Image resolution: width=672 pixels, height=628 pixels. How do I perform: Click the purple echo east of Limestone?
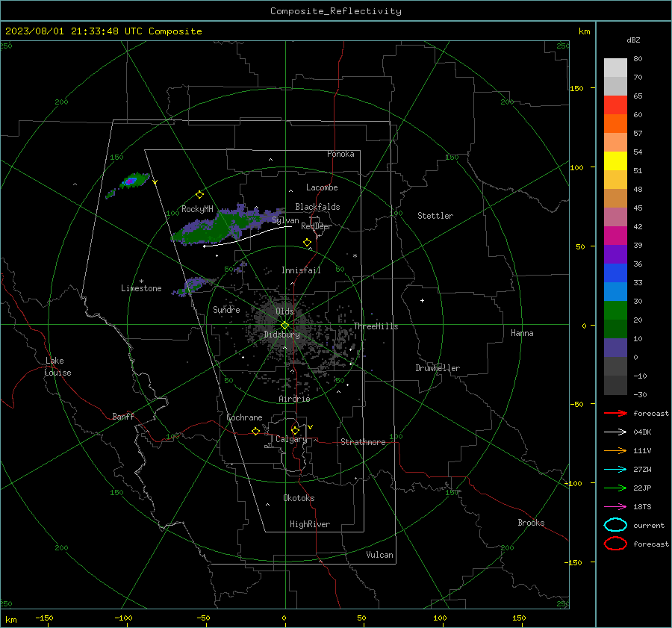pos(193,285)
